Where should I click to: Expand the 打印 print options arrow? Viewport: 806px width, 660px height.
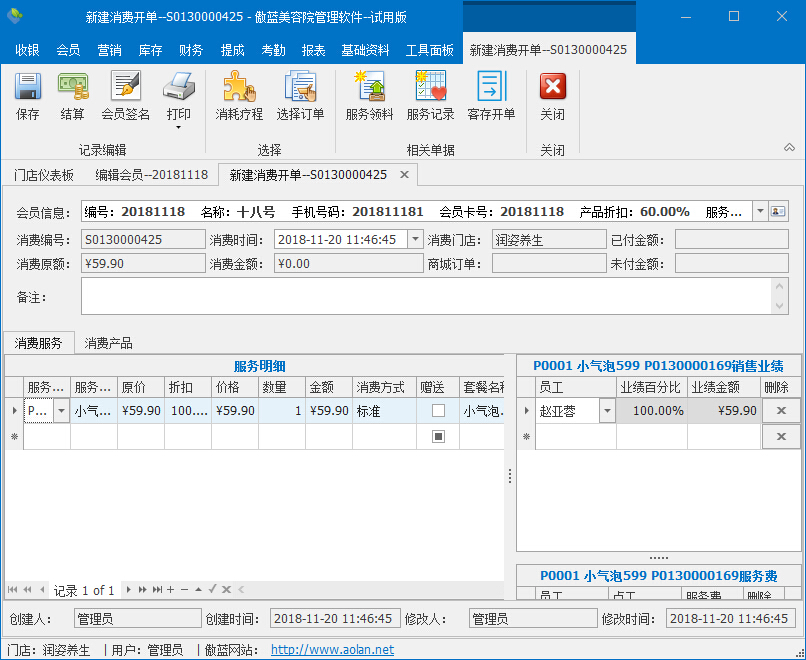(178, 127)
